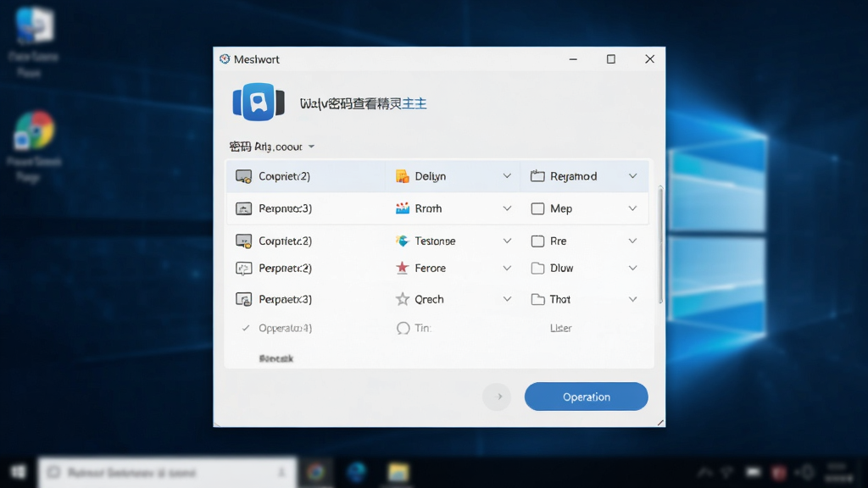The image size is (868, 488).
Task: Click the round grey arrow button
Action: click(x=497, y=396)
